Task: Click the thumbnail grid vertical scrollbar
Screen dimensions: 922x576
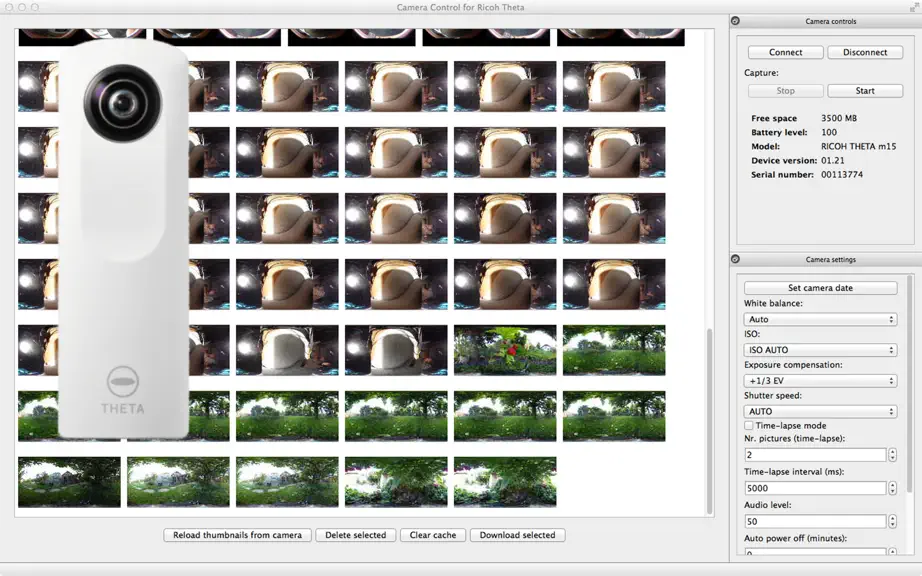Action: pyautogui.click(x=710, y=421)
